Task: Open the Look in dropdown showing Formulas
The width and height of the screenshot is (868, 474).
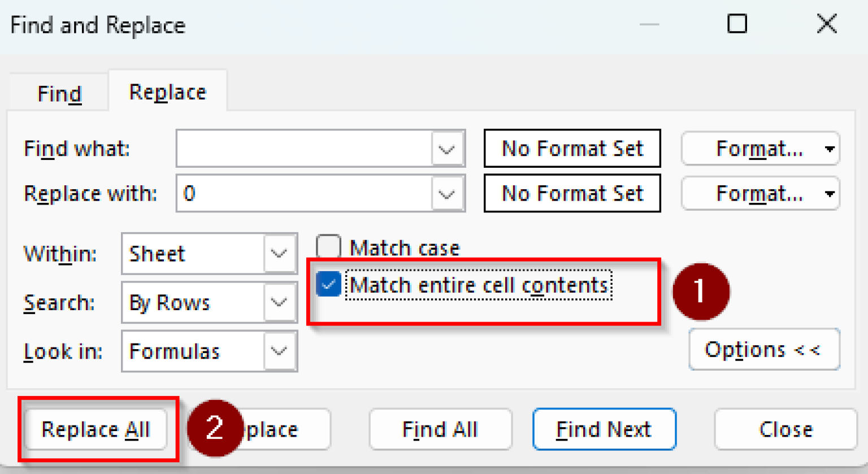Action: tap(279, 351)
